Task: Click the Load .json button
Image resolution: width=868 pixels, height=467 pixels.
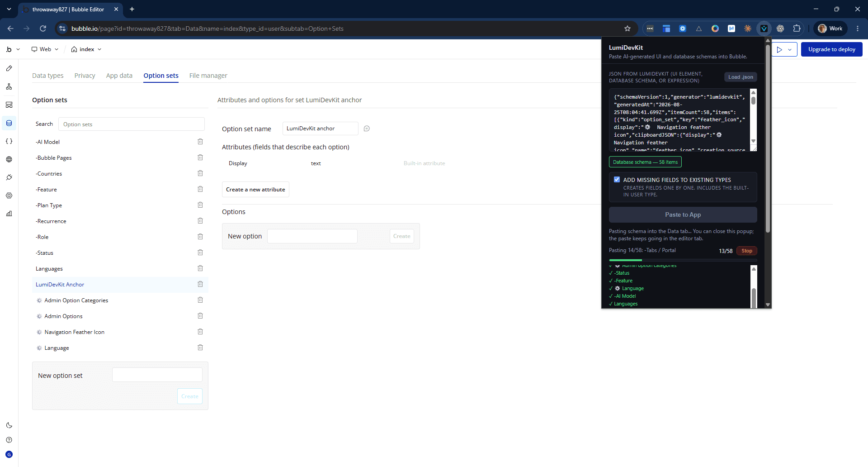Action: pos(741,77)
